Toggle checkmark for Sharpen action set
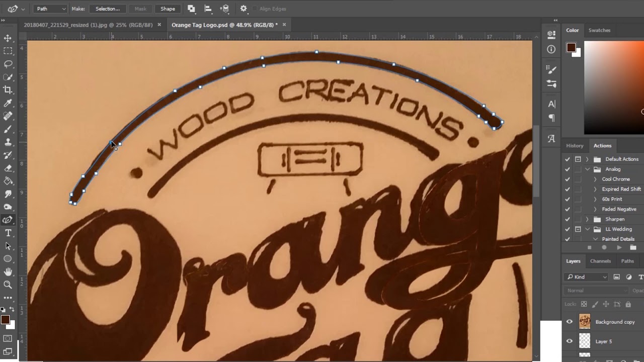Screen dimensions: 644x362 pos(568,219)
